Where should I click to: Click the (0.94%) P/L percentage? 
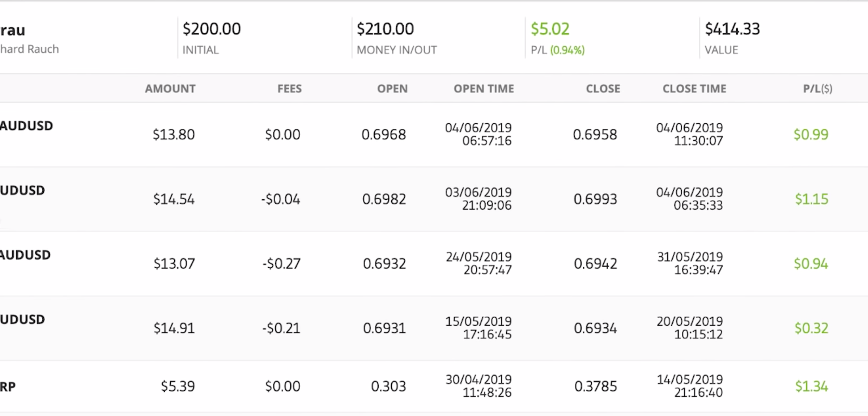pyautogui.click(x=567, y=50)
